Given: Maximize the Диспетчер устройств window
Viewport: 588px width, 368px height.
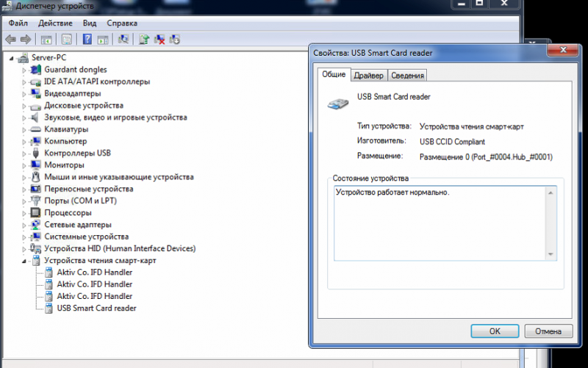Looking at the screenshot, I should [x=479, y=4].
